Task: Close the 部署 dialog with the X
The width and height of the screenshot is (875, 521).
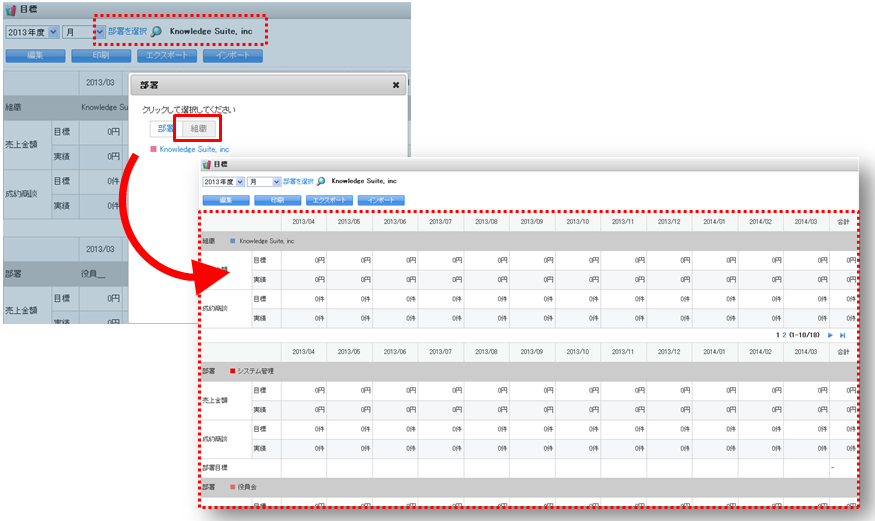Action: 396,86
